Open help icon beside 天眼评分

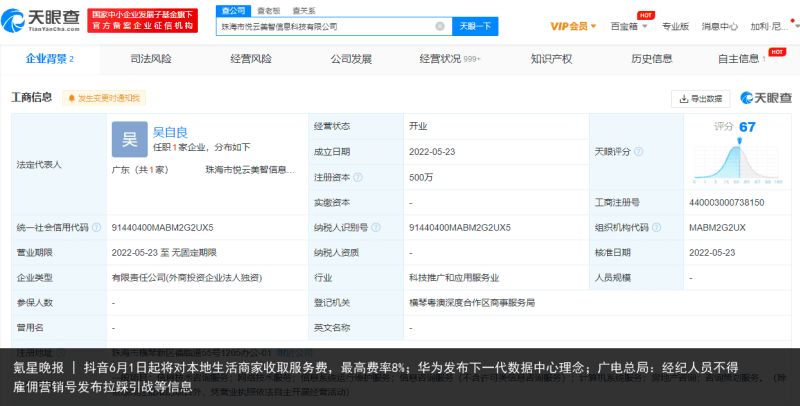638,151
